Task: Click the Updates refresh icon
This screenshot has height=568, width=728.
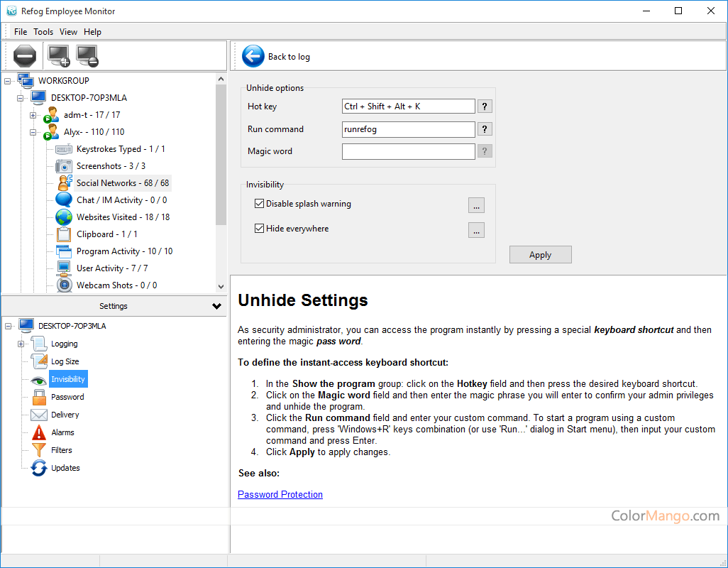Action: pos(39,468)
